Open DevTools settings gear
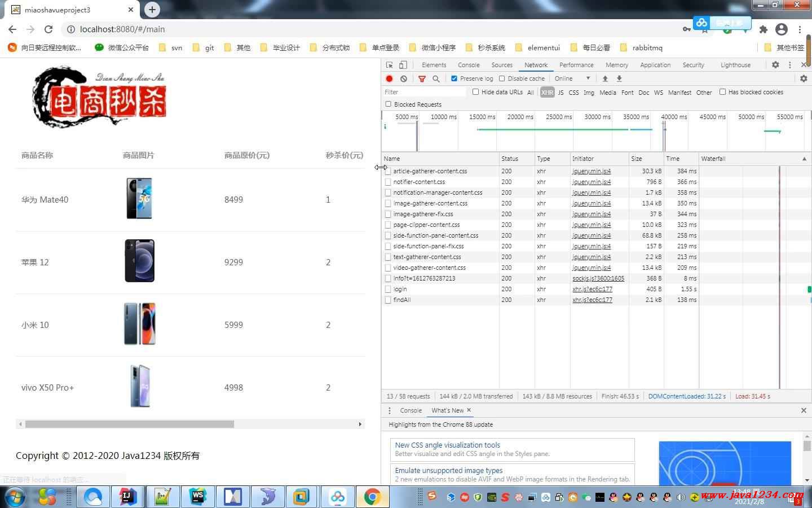The width and height of the screenshot is (812, 508). [775, 65]
